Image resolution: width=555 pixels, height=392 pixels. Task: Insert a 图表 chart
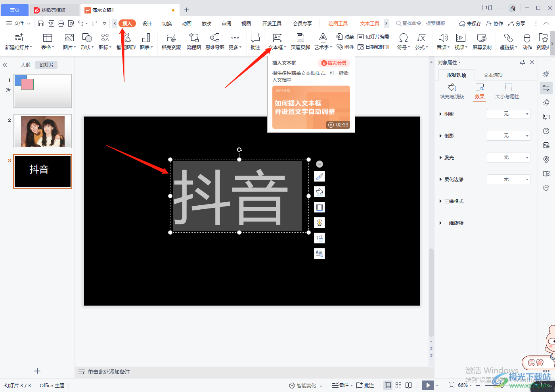tap(146, 42)
